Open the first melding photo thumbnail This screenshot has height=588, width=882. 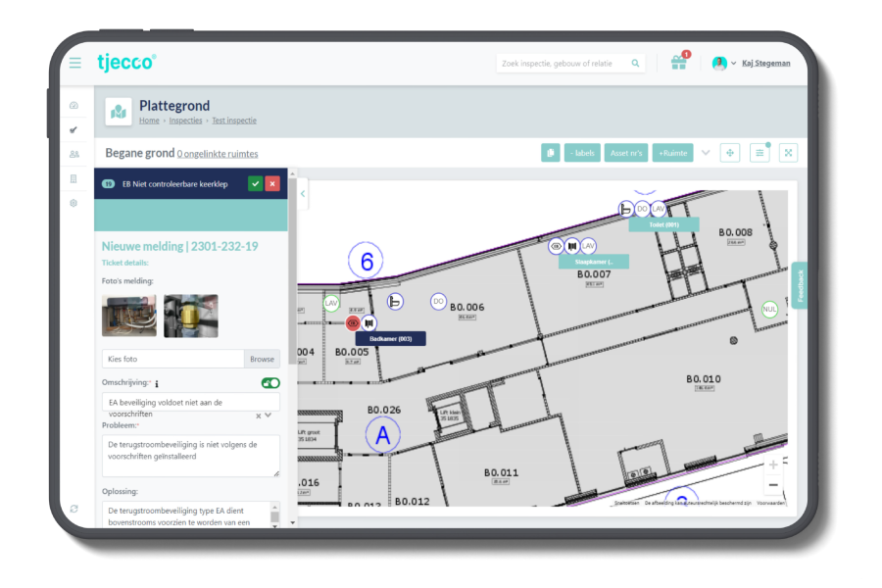point(129,316)
